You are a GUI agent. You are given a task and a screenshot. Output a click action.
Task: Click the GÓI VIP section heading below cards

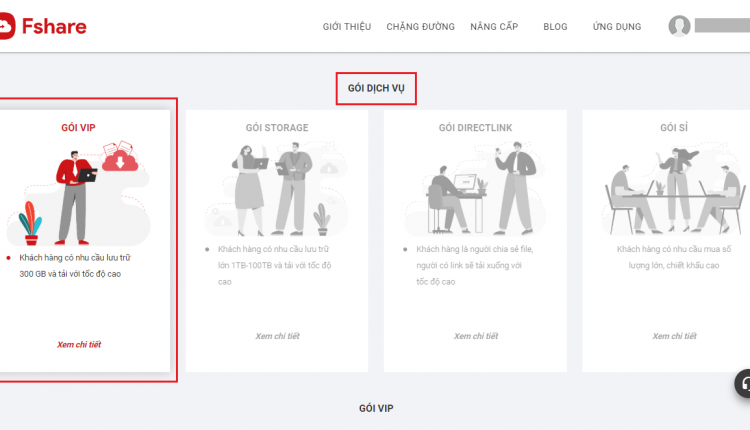tap(376, 408)
